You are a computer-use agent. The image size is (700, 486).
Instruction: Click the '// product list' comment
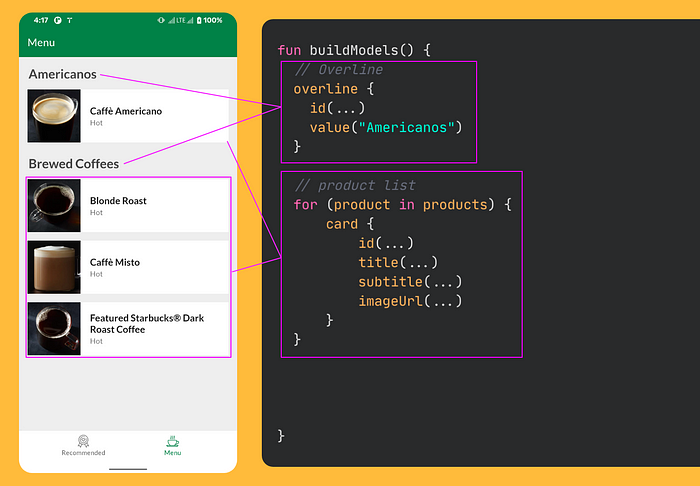coord(355,185)
